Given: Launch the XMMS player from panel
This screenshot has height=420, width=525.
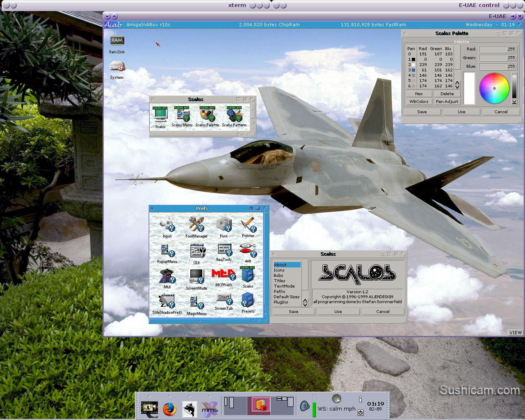Looking at the screenshot, I should coord(210,409).
